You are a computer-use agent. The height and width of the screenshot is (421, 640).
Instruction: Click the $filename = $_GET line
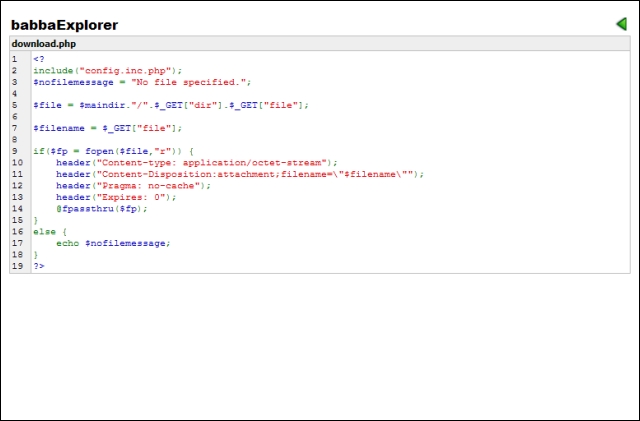coord(108,128)
